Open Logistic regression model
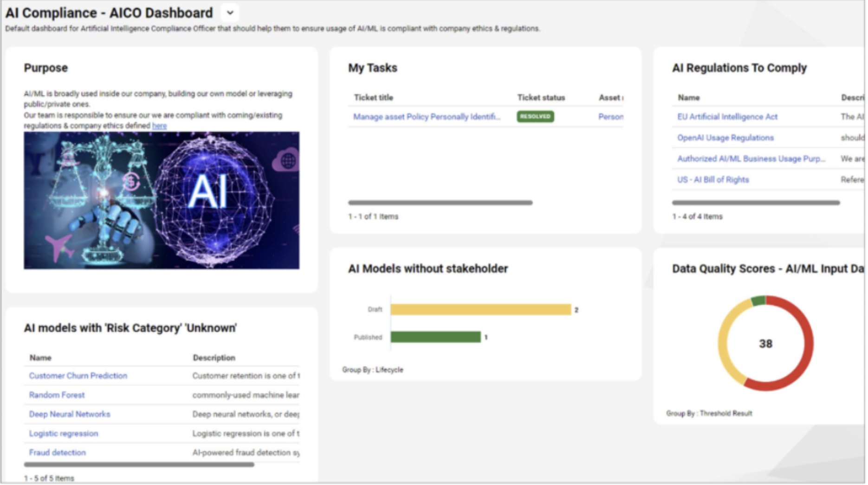Image resolution: width=868 pixels, height=485 pixels. coord(64,433)
